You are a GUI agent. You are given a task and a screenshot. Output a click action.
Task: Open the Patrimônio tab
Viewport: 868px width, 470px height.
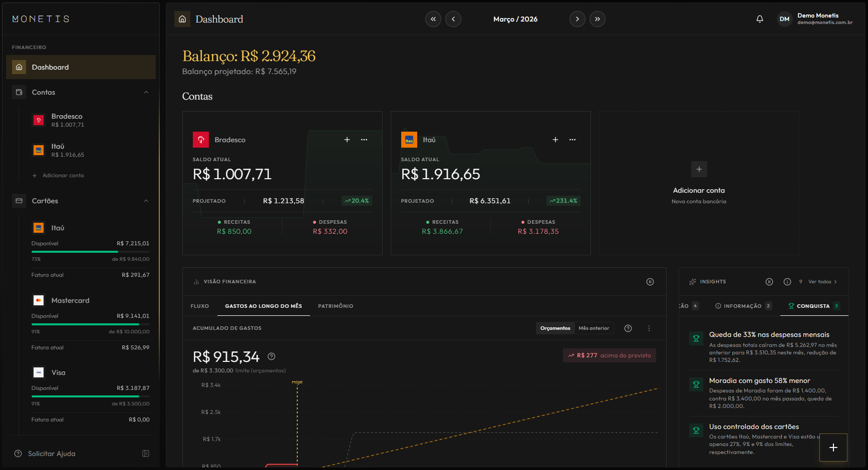pyautogui.click(x=335, y=306)
